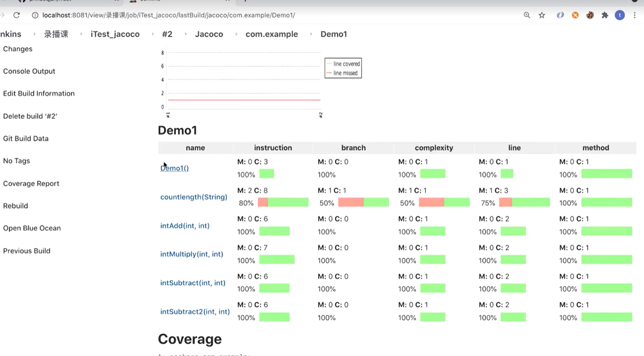Click 'line covered' legend entry in chart
This screenshot has height=356, width=644.
pos(343,64)
